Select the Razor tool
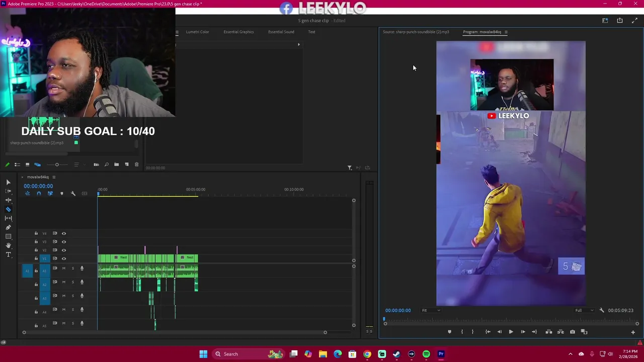 click(8, 209)
